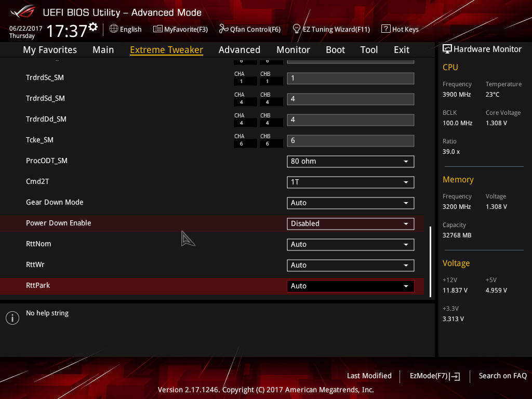Click the info icon beside help string
This screenshot has height=399, width=532.
click(12, 318)
